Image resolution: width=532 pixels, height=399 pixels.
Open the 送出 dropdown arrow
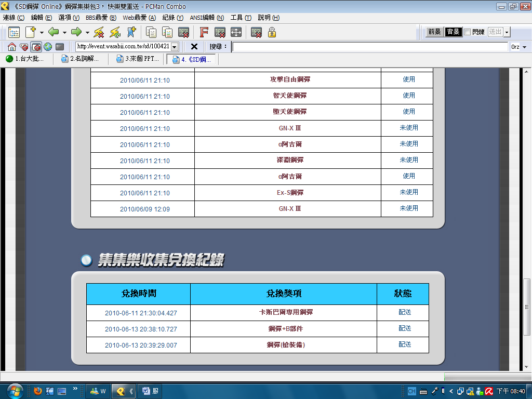tap(507, 32)
